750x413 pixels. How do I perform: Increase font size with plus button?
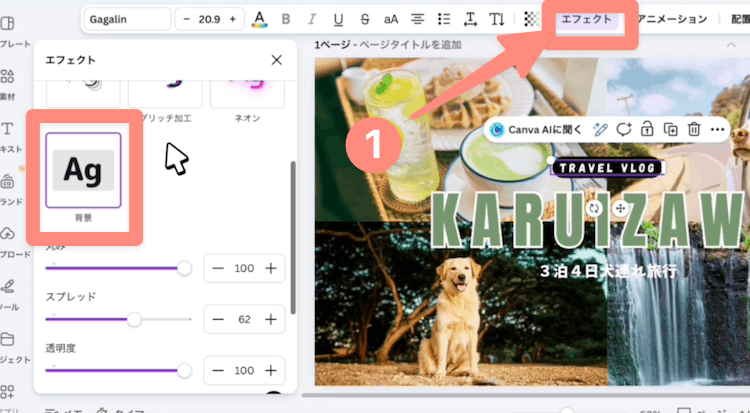(x=232, y=19)
